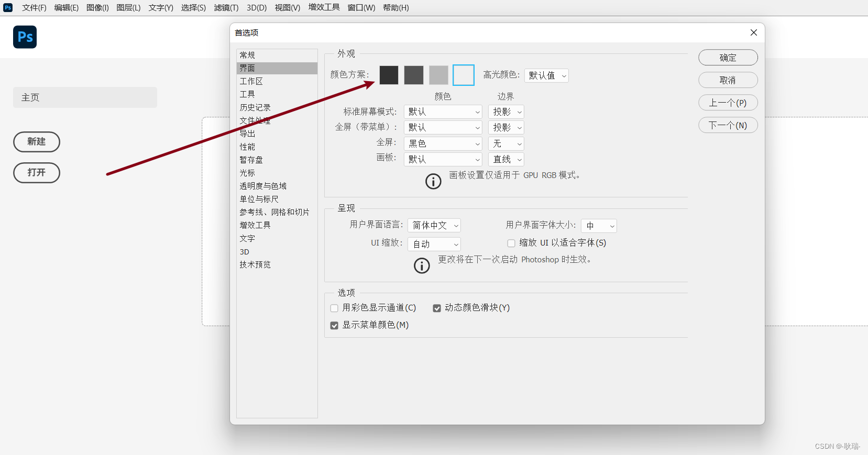Select 界面 in preferences list
The width and height of the screenshot is (868, 455).
[277, 68]
